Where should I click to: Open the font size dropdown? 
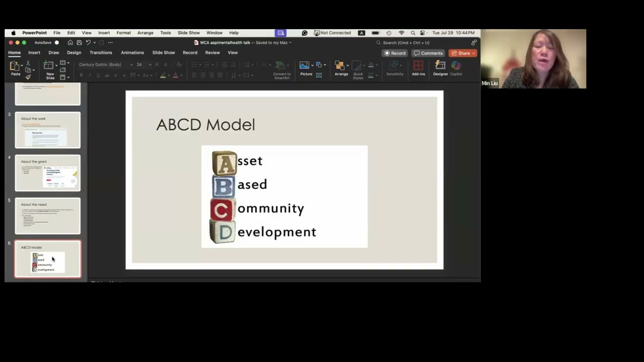point(150,64)
